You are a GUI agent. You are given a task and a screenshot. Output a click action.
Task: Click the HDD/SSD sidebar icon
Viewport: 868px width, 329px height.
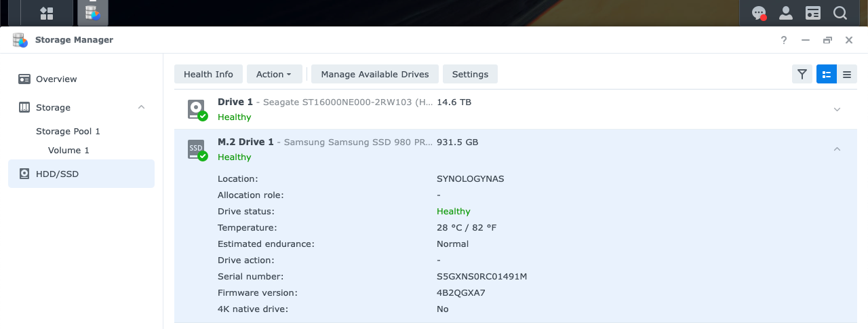pyautogui.click(x=24, y=174)
